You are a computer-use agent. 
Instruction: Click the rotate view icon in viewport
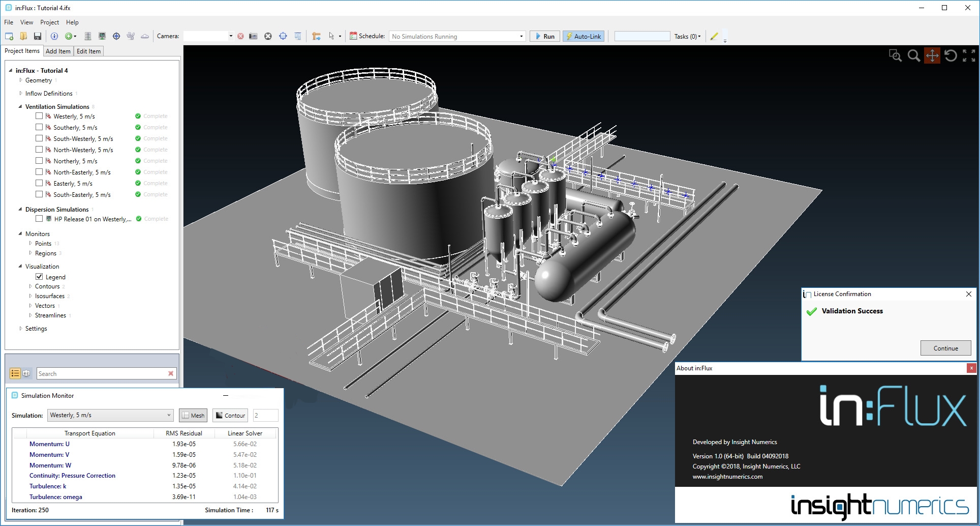point(950,55)
